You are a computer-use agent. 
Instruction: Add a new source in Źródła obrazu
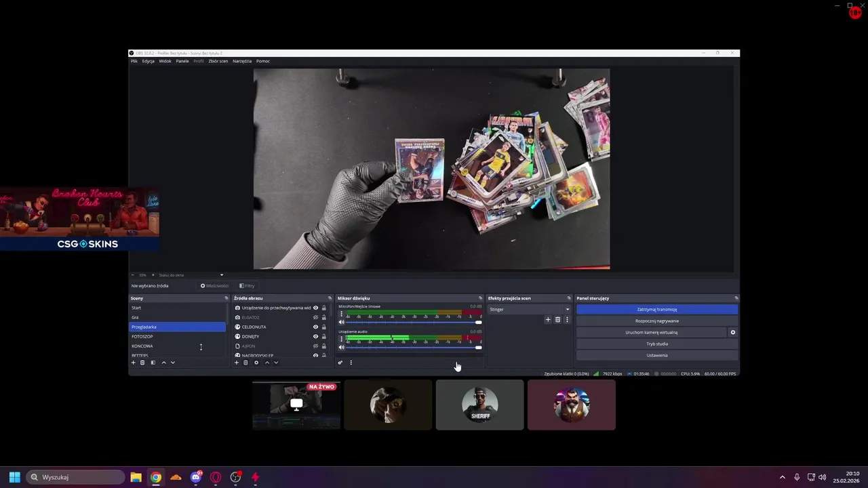click(x=236, y=363)
